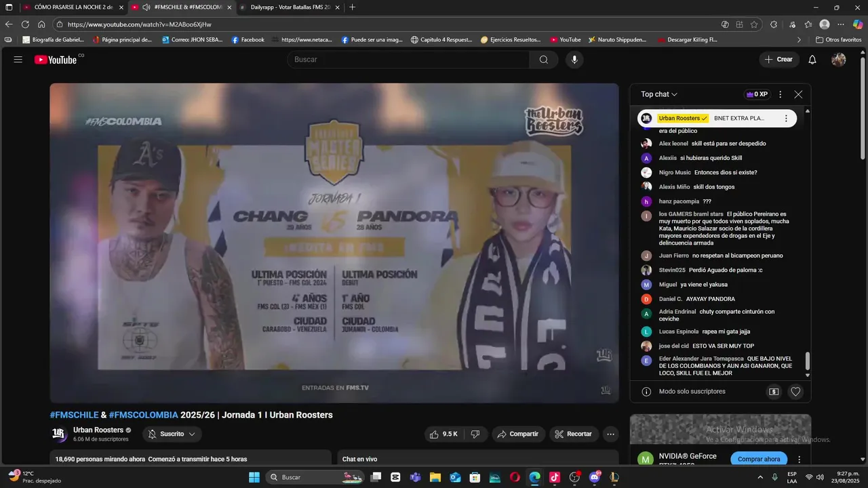Open the Copilot sidebar icon
The image size is (868, 488).
[x=858, y=24]
